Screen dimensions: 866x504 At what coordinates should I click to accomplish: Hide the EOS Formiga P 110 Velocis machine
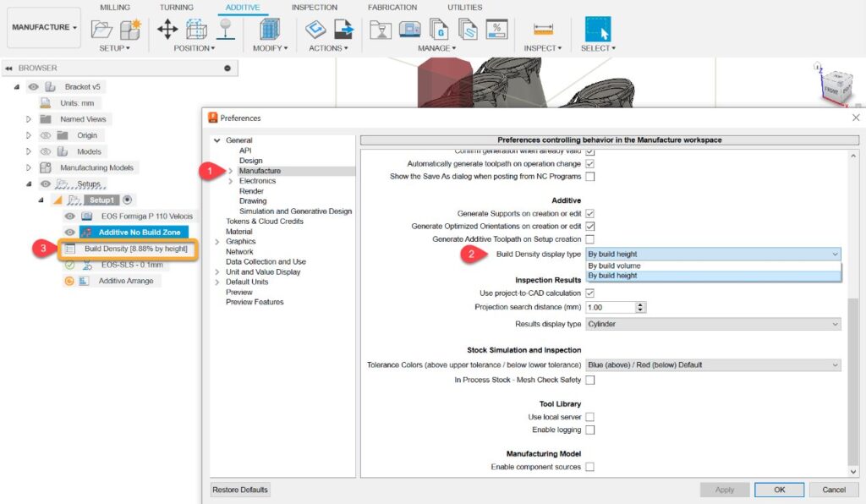(69, 216)
